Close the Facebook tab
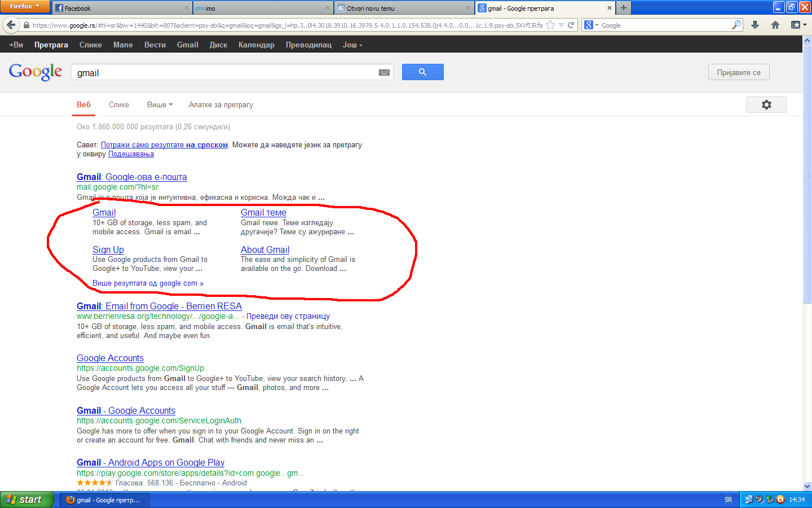 click(x=187, y=8)
